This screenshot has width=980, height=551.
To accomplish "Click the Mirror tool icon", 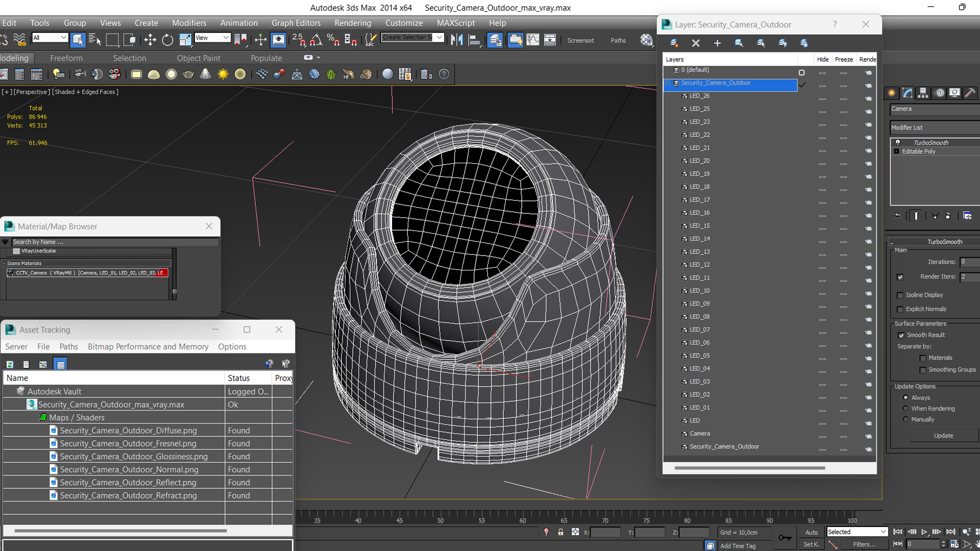I will (x=457, y=40).
